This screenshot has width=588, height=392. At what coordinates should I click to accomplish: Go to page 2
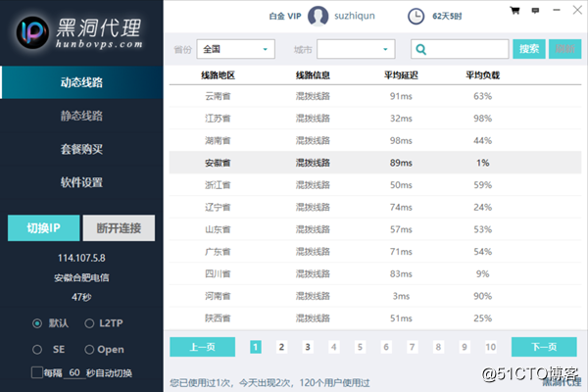(281, 347)
